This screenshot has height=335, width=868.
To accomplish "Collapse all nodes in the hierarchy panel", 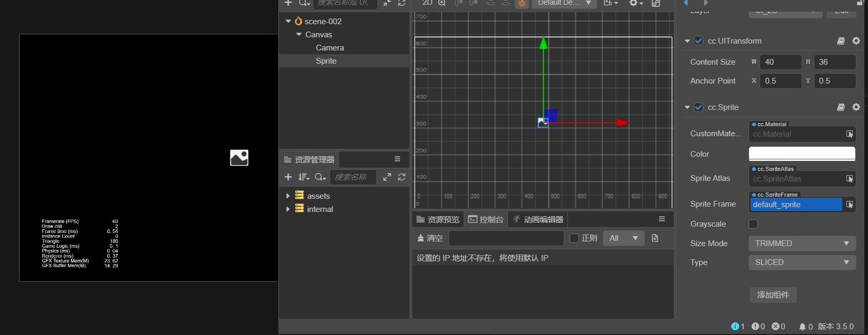I will (387, 3).
